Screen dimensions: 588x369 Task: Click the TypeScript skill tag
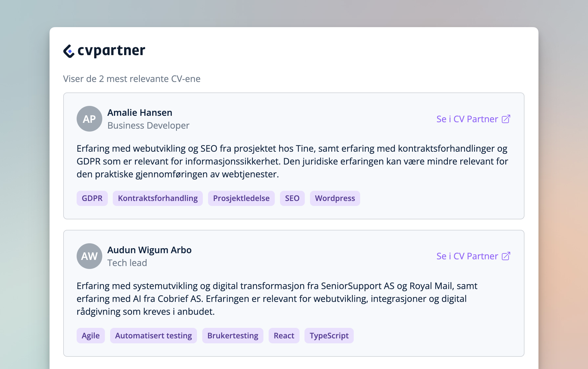pos(329,336)
